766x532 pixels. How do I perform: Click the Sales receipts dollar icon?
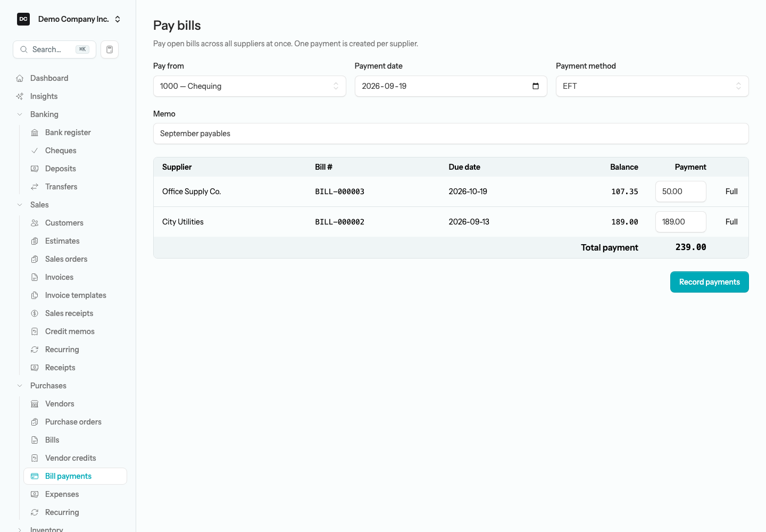click(x=35, y=313)
